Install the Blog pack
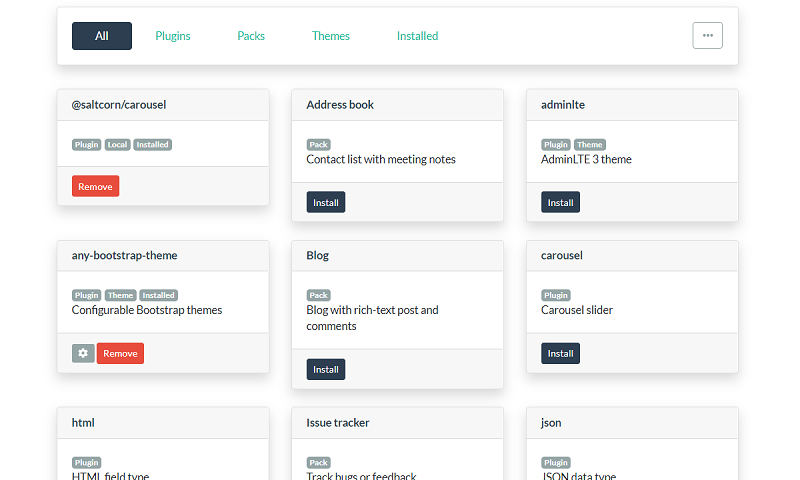800x480 pixels. click(325, 369)
